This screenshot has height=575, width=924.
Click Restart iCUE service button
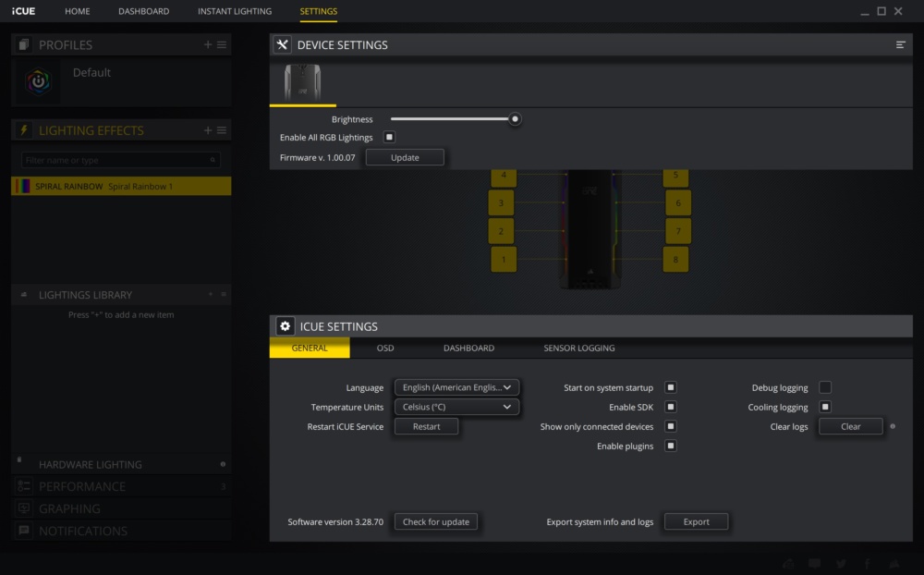tap(426, 426)
